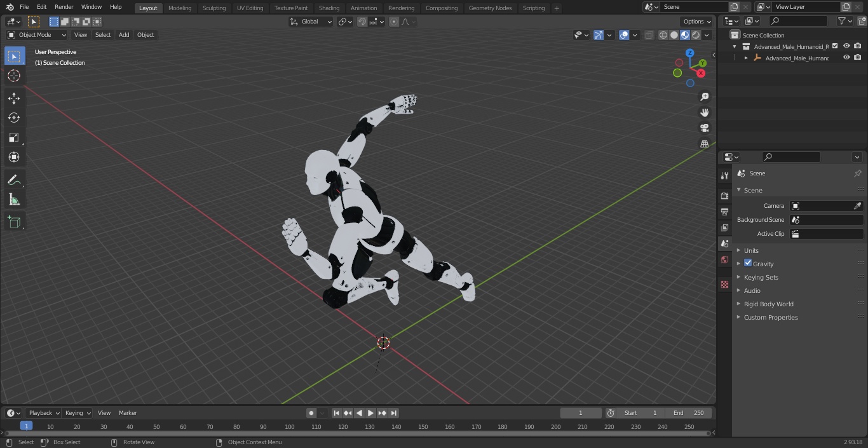This screenshot has height=448, width=868.
Task: Open the viewport Add menu
Action: 124,35
